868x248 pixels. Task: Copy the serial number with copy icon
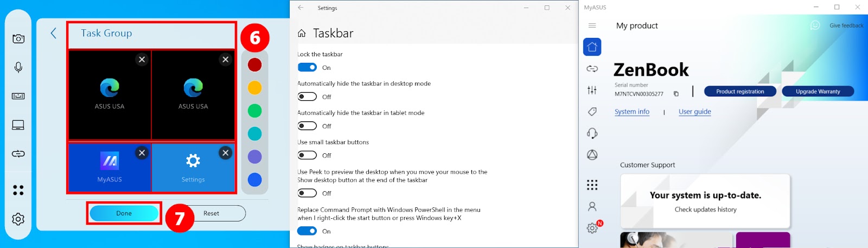point(676,94)
